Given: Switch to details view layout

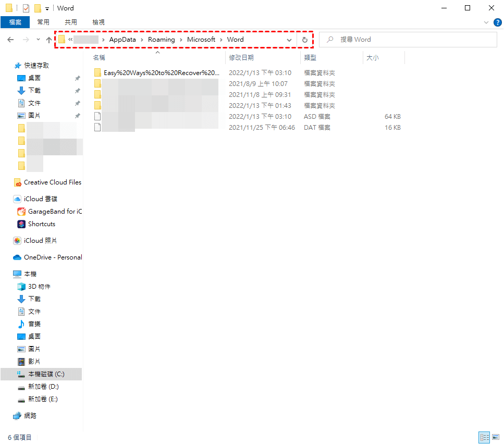Looking at the screenshot, I should [x=484, y=438].
